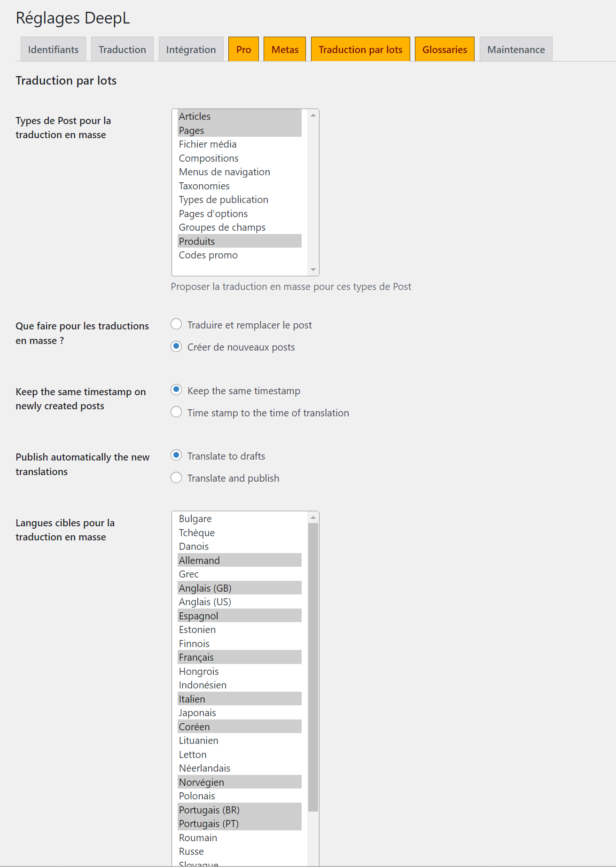Switch to the Traduction tab
This screenshot has height=867, width=616.
(122, 49)
